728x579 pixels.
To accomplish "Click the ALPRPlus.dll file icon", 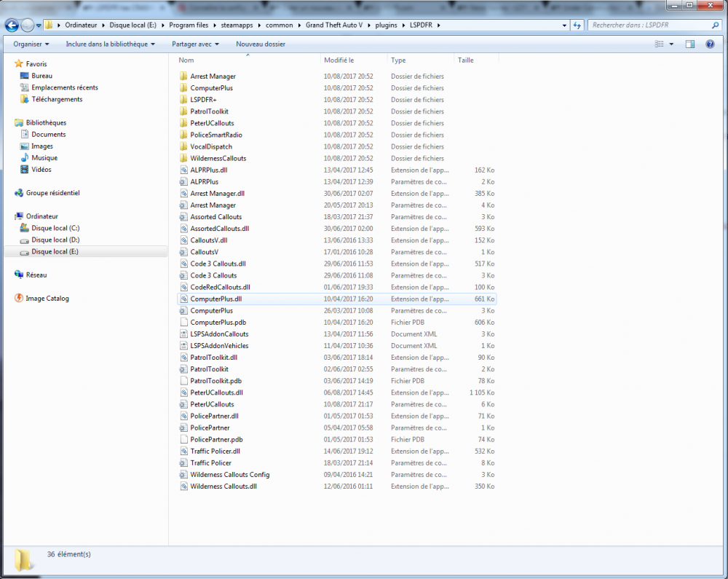I will point(184,170).
